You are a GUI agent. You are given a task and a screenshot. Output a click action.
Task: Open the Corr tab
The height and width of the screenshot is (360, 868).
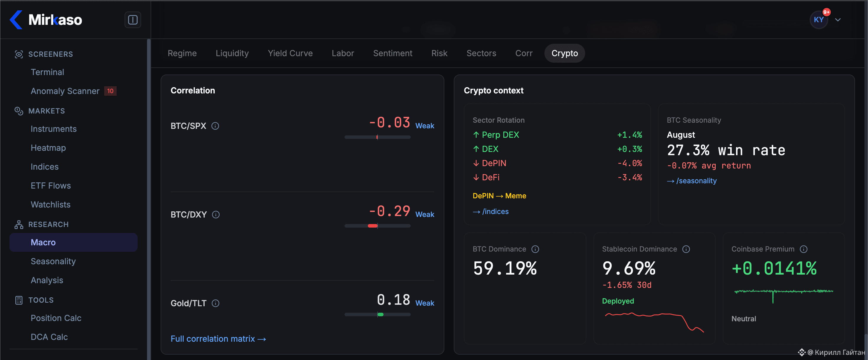(x=524, y=53)
